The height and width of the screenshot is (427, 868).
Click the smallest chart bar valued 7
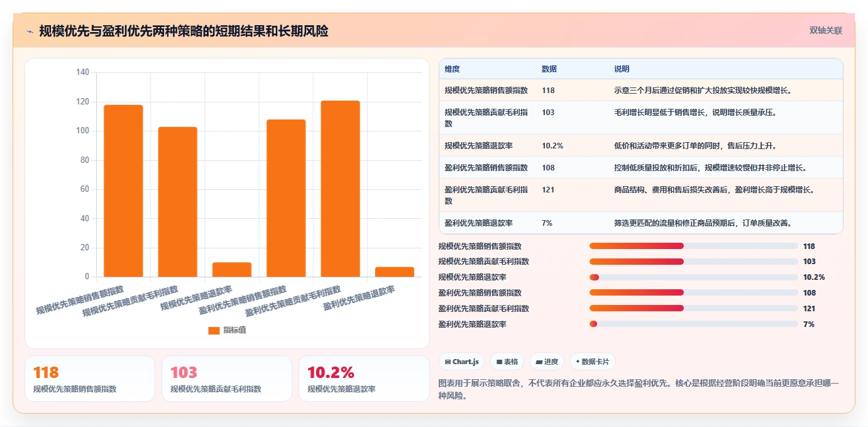pos(395,272)
